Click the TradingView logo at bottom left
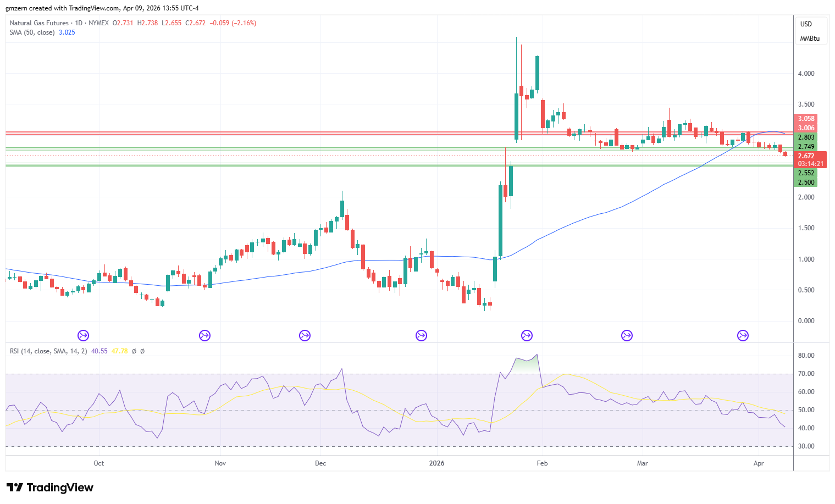Viewport: 835px width, 504px height. point(49,488)
